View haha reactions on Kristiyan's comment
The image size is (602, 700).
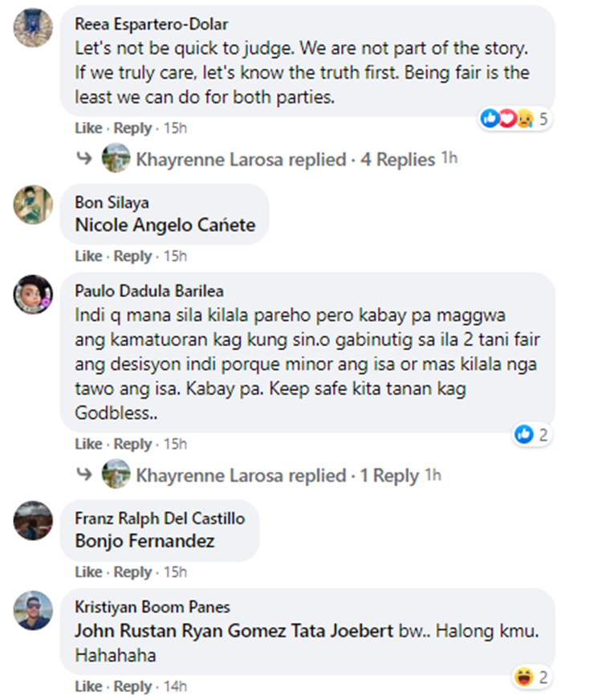532,678
